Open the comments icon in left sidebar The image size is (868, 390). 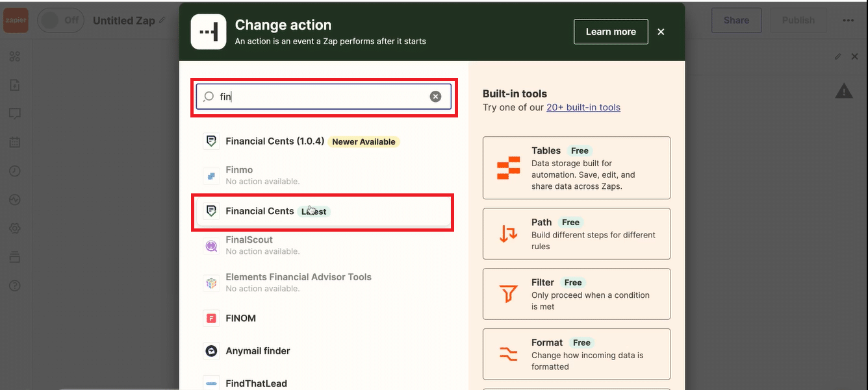pyautogui.click(x=15, y=114)
